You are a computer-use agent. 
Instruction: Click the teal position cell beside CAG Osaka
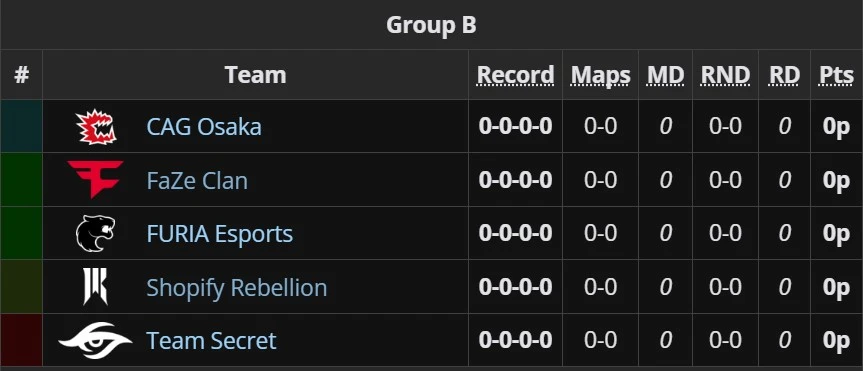(21, 126)
